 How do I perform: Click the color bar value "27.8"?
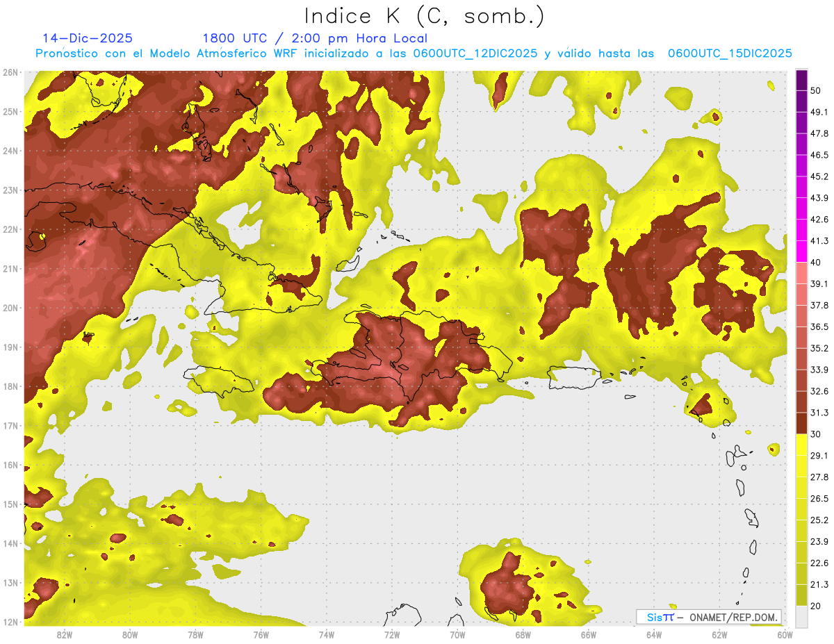[819, 477]
